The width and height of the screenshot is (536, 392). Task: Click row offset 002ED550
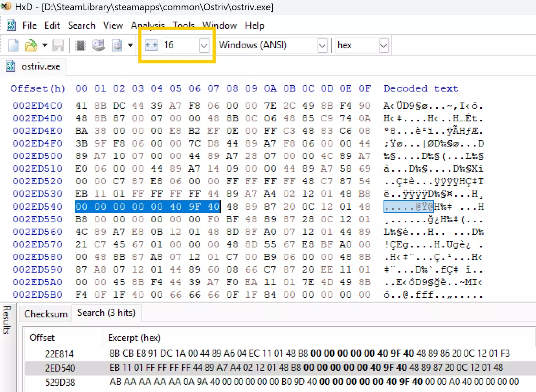coord(37,219)
